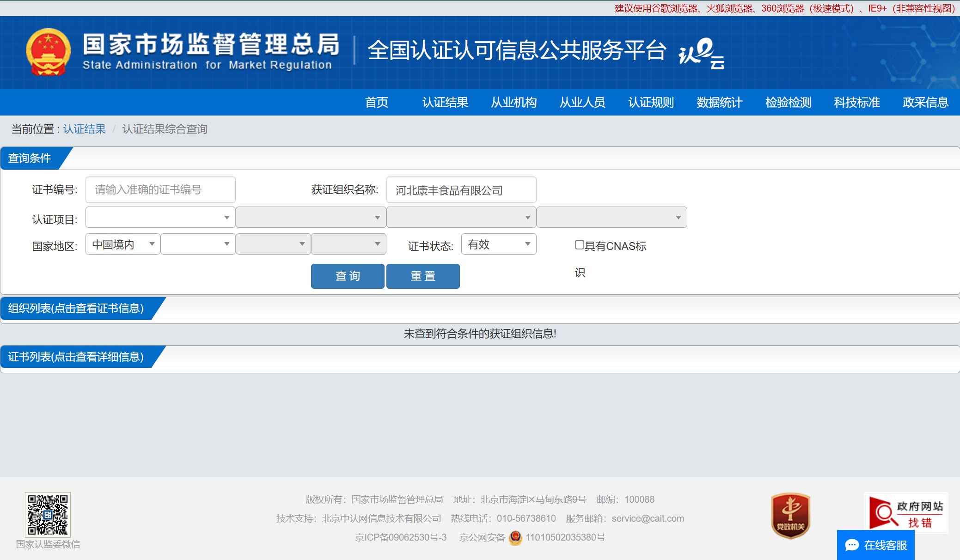Click the 认证结果综合查询 breadcrumb text
960x560 pixels.
click(x=165, y=129)
